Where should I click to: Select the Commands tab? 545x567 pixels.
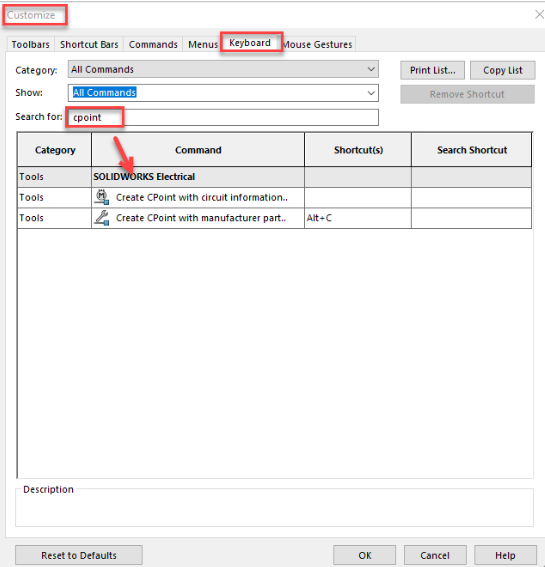(x=153, y=44)
